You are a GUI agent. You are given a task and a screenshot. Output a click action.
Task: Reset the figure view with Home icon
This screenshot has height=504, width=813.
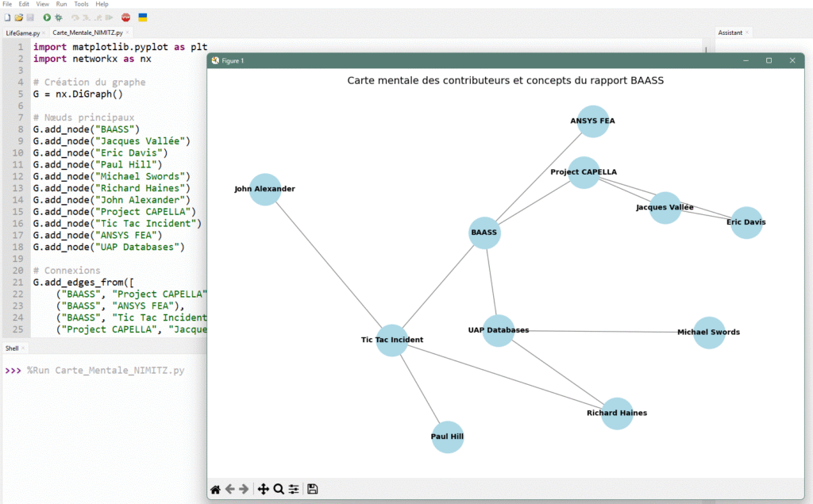[x=215, y=489]
